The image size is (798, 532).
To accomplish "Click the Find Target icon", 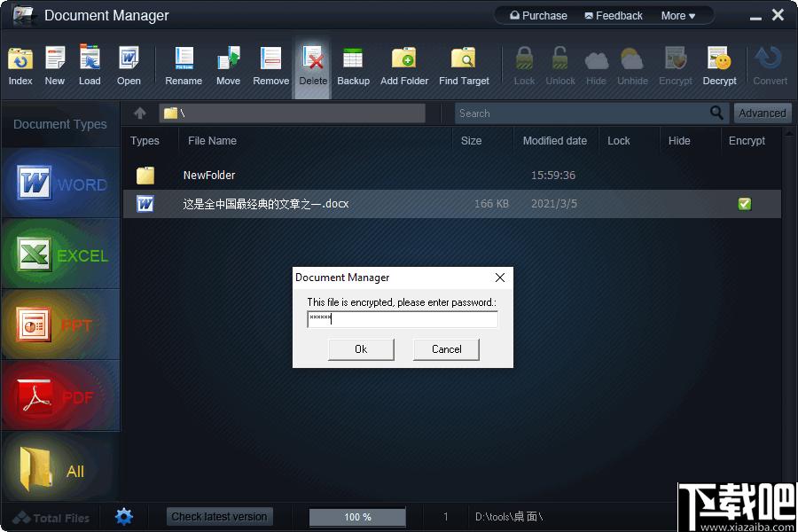I will pyautogui.click(x=464, y=58).
